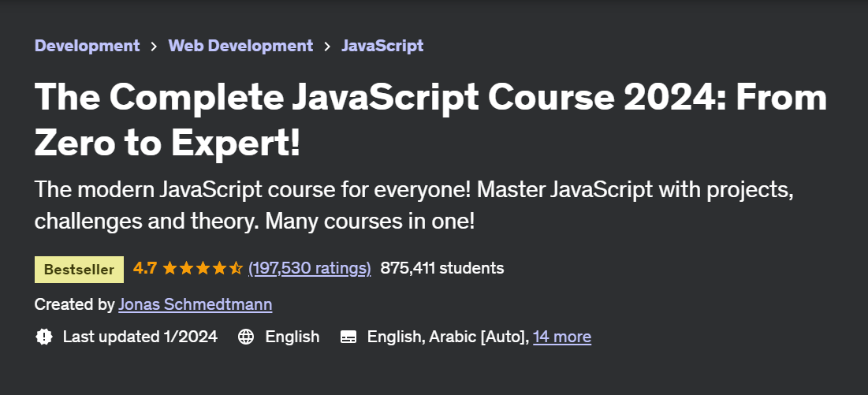Click the breadcrumb chevron after Development
This screenshot has width=868, height=395.
[x=154, y=46]
